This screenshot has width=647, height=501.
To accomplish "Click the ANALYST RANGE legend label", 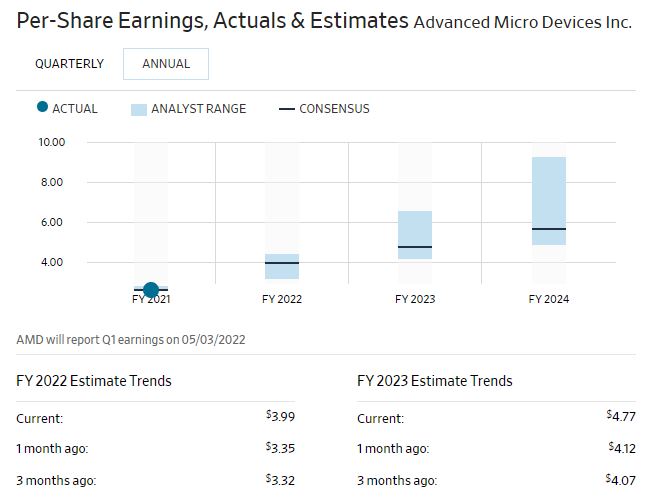I will click(198, 109).
